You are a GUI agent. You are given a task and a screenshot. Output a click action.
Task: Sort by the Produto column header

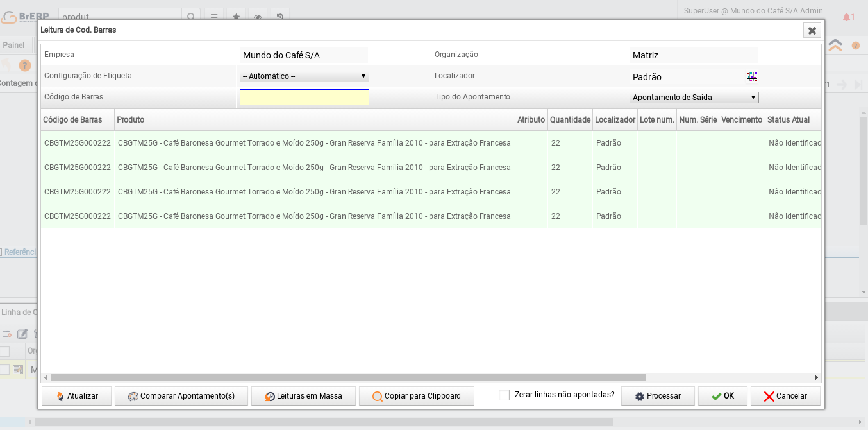coord(314,120)
